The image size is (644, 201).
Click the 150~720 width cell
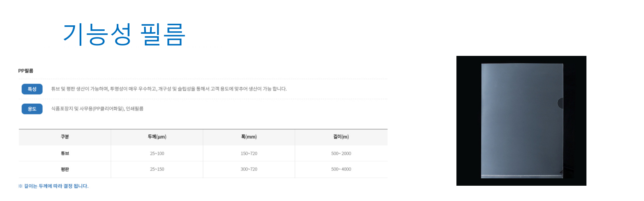tap(249, 154)
